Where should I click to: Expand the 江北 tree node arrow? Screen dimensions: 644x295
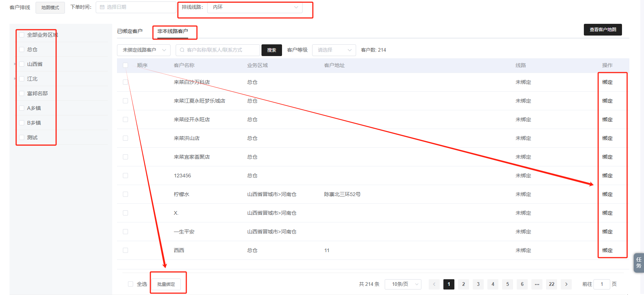(x=15, y=79)
